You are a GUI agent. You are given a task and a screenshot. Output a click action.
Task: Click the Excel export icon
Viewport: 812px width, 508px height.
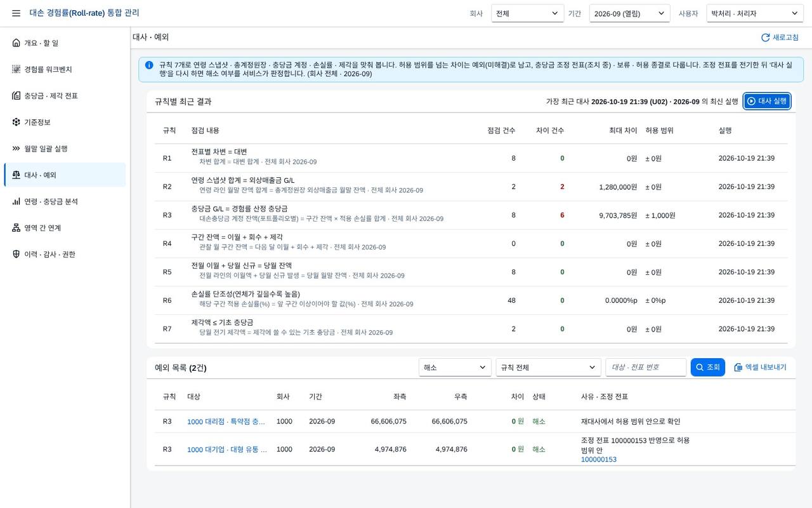(738, 367)
